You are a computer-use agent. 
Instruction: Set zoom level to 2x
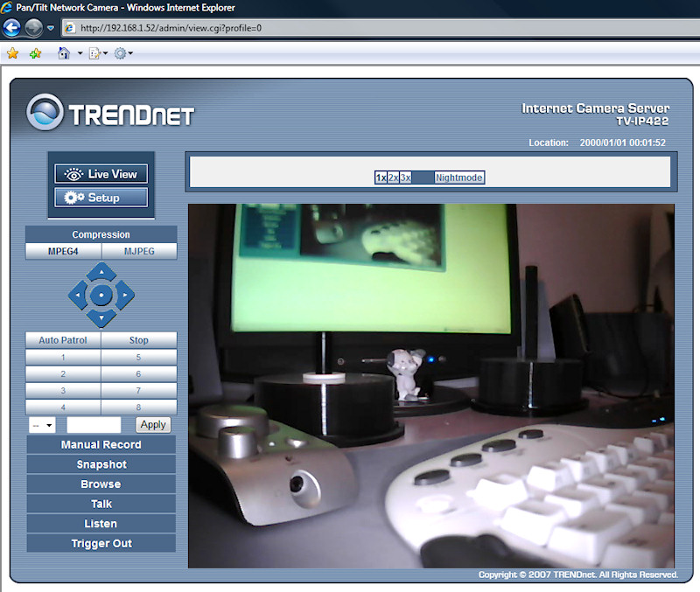coord(394,178)
